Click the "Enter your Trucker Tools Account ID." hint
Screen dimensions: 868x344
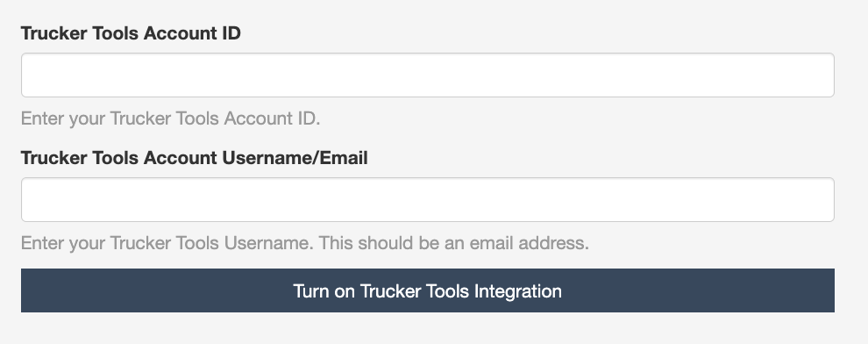click(170, 118)
